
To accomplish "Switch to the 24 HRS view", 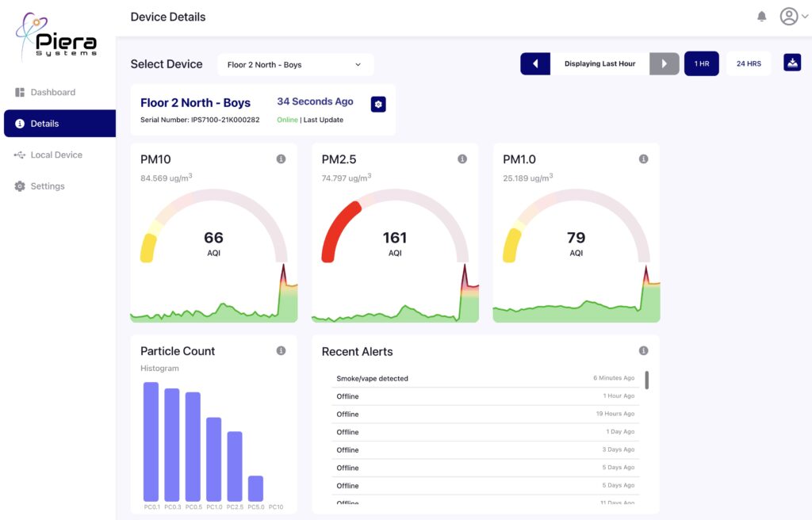I will click(749, 62).
